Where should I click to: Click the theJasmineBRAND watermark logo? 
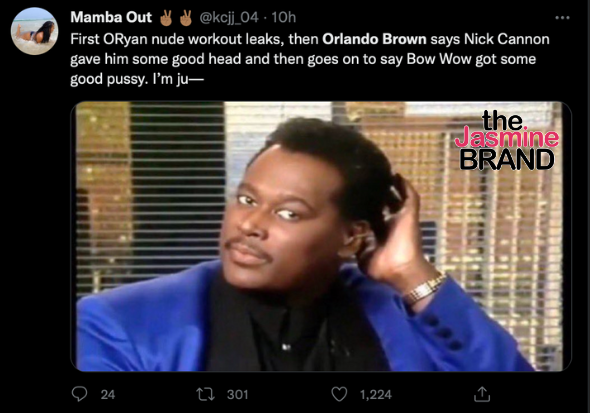click(x=506, y=140)
